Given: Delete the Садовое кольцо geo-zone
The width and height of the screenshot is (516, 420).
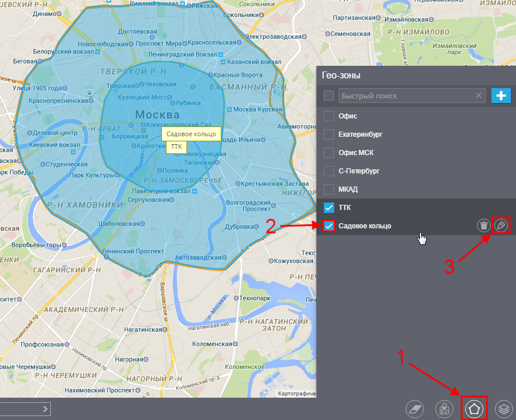Looking at the screenshot, I should click(484, 226).
